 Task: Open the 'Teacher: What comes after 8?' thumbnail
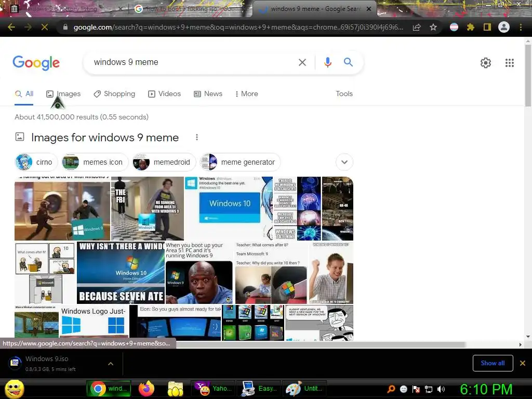[271, 272]
